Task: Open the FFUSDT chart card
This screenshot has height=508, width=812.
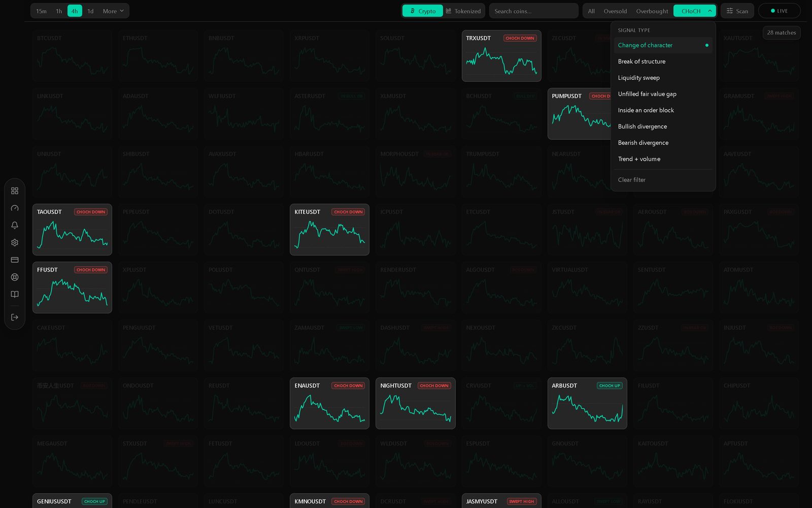Action: click(72, 288)
